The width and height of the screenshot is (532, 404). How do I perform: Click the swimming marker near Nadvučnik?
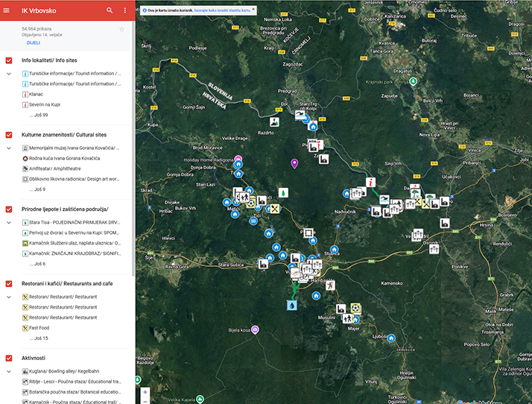tap(384, 199)
